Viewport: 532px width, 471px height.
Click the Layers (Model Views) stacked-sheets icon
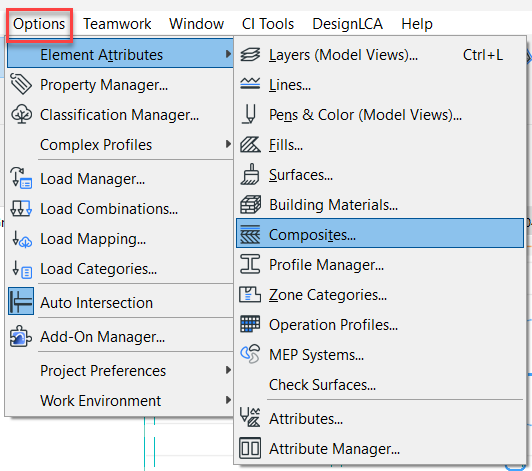click(250, 55)
